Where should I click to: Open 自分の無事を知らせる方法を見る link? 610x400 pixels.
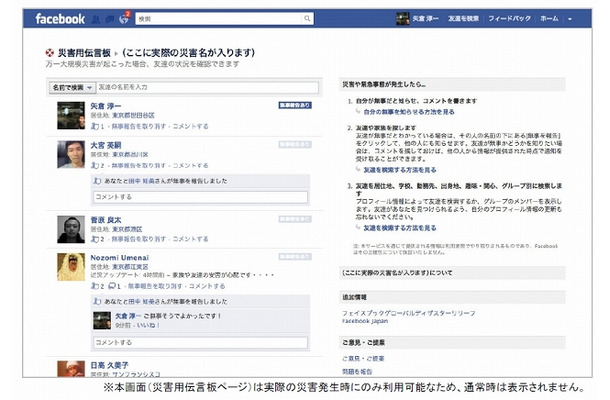408,112
